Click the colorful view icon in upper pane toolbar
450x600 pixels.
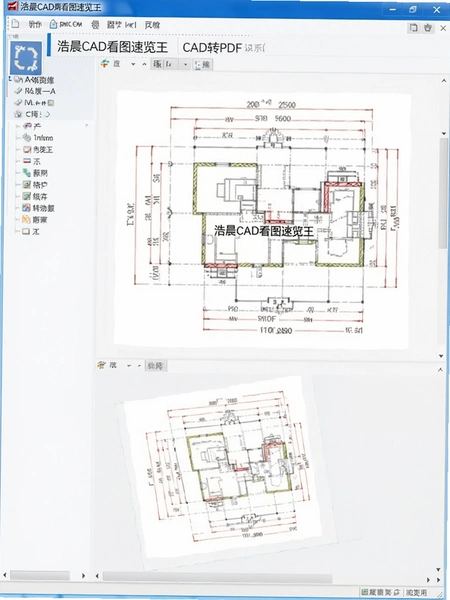(105, 64)
